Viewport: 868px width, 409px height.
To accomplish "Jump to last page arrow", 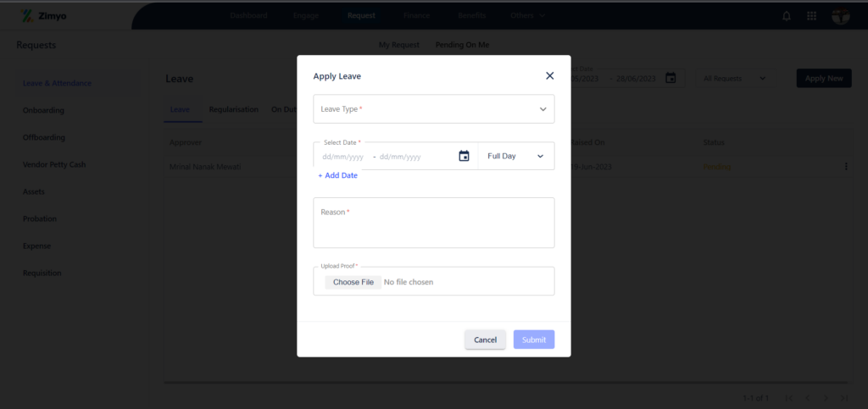I will click(844, 398).
